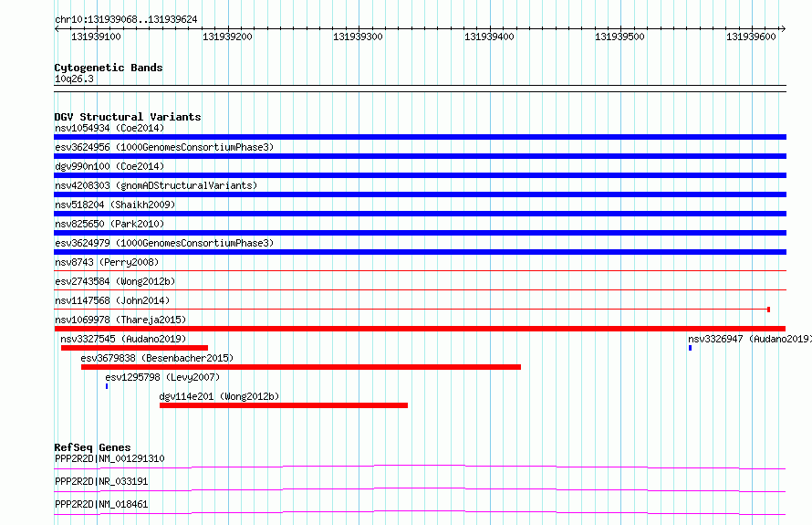This screenshot has height=525, width=812.
Task: Click the nsv8743 (Perry2008) label
Action: pyautogui.click(x=107, y=262)
